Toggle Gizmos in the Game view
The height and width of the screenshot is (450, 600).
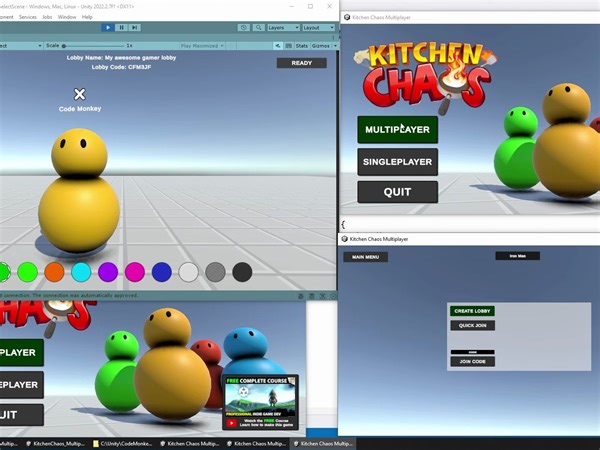coord(320,46)
